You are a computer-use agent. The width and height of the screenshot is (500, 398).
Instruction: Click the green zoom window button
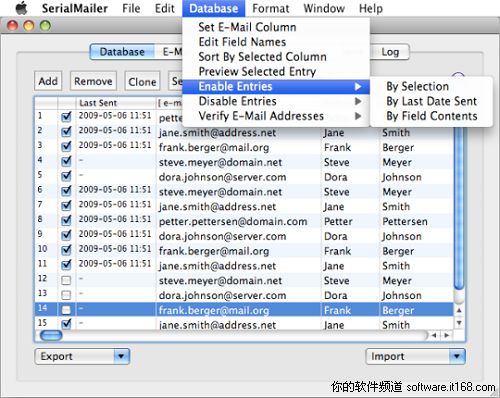(x=45, y=26)
